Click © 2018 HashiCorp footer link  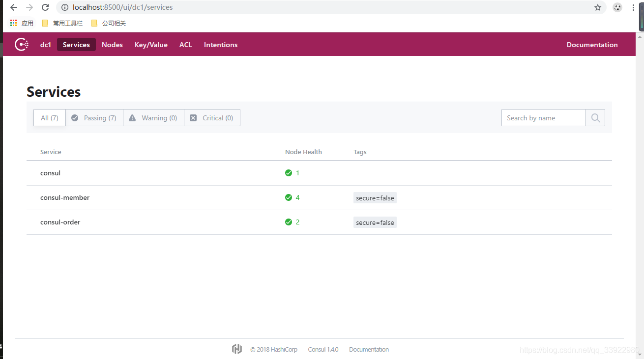coord(274,349)
